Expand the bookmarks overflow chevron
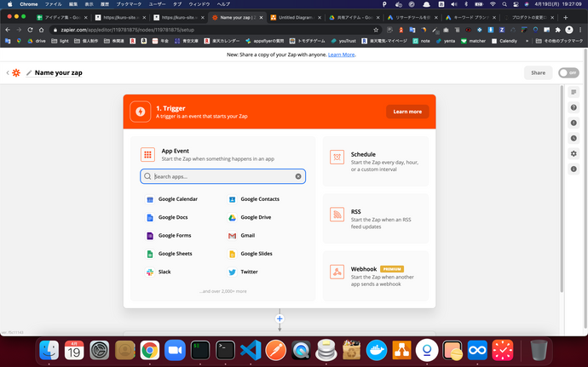The height and width of the screenshot is (367, 588). click(527, 41)
